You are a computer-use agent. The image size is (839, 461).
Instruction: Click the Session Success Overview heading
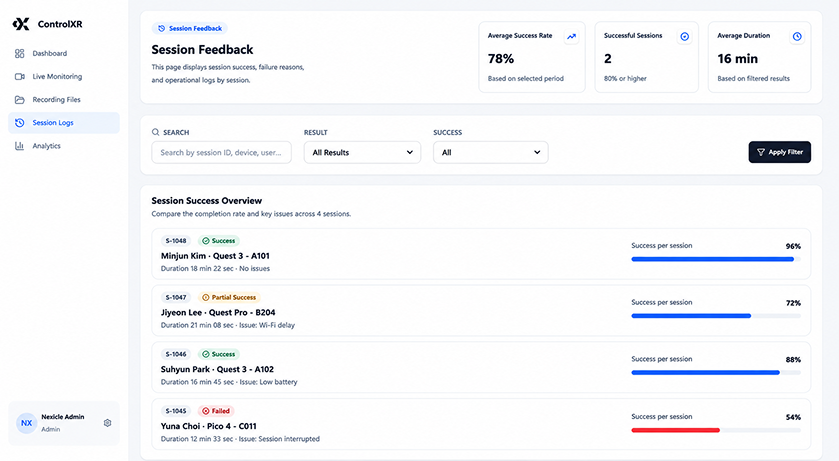tap(207, 201)
